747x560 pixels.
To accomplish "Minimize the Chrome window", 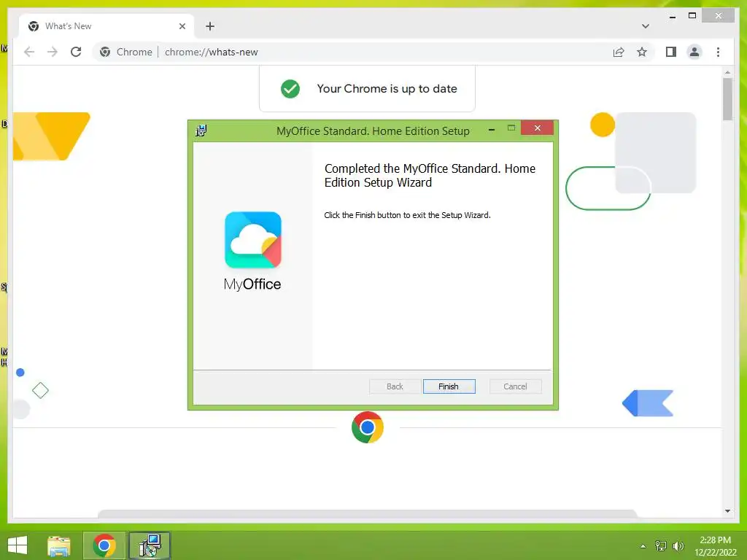I will click(672, 16).
